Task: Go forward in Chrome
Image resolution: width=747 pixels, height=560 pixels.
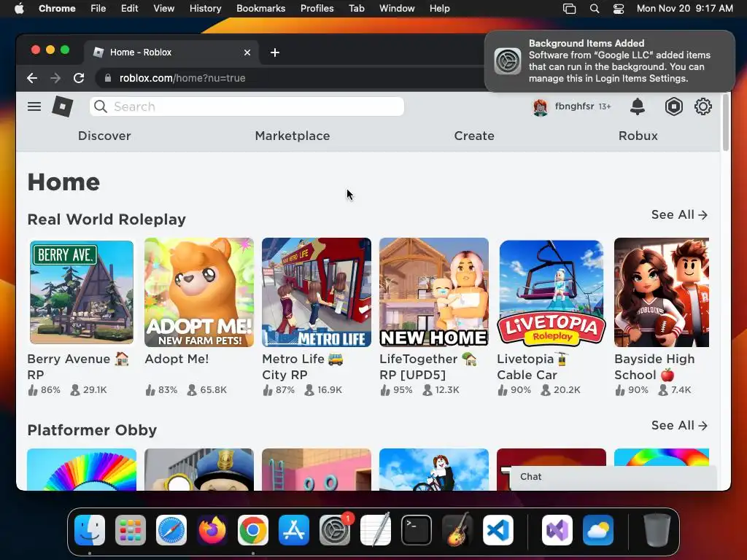Action: 55,78
